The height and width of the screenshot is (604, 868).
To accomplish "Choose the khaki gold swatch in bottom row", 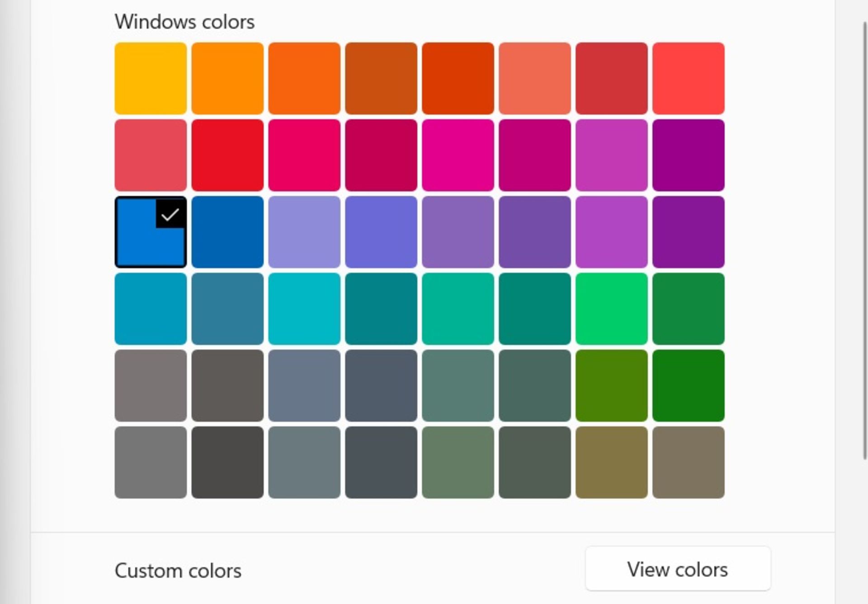I will [612, 462].
